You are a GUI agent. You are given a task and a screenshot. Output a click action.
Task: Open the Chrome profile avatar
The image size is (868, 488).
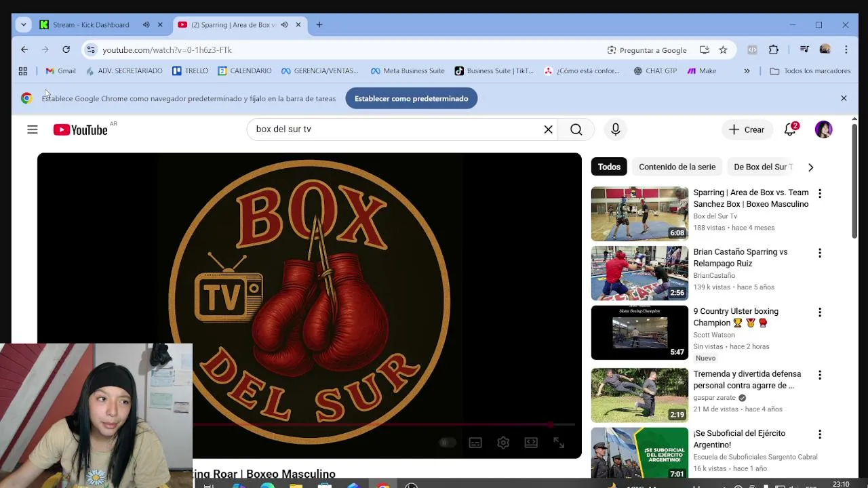point(825,49)
